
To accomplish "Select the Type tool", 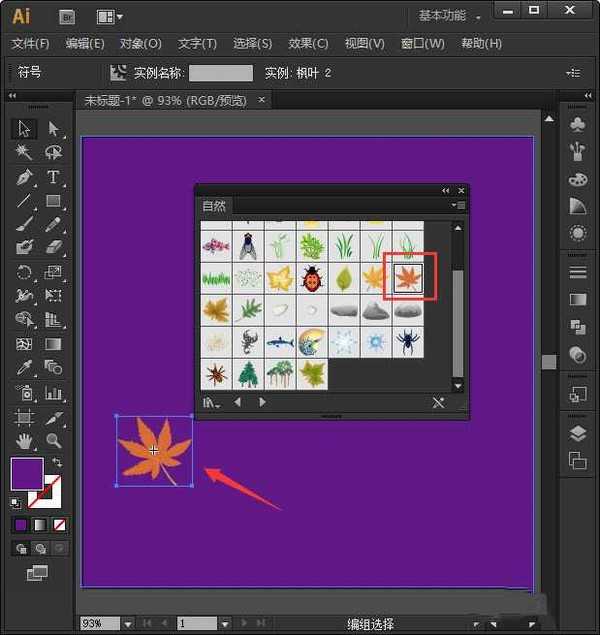I will click(x=53, y=177).
